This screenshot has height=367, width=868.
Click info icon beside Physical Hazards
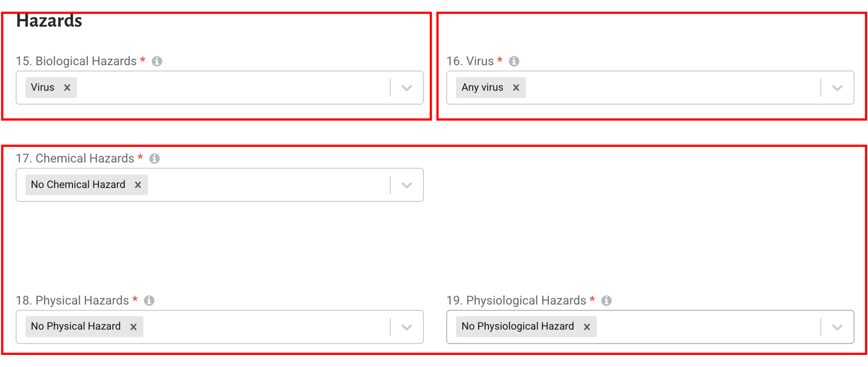pyautogui.click(x=149, y=300)
